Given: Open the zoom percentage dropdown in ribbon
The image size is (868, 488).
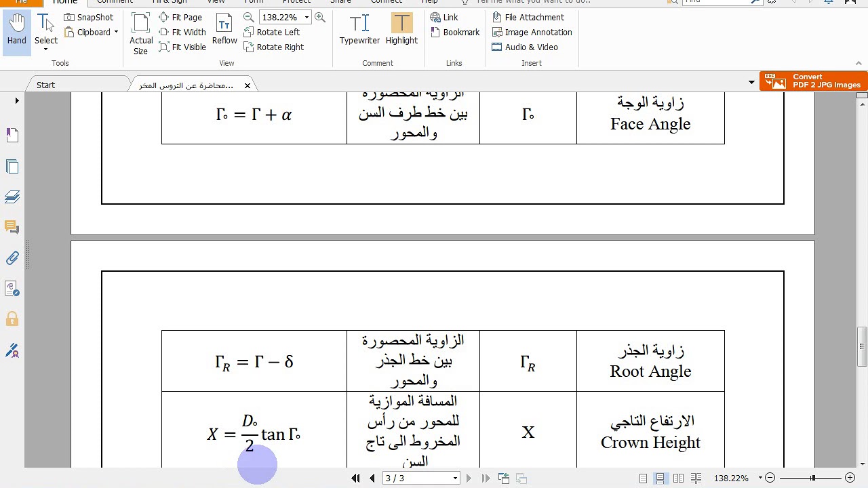Looking at the screenshot, I should point(307,17).
